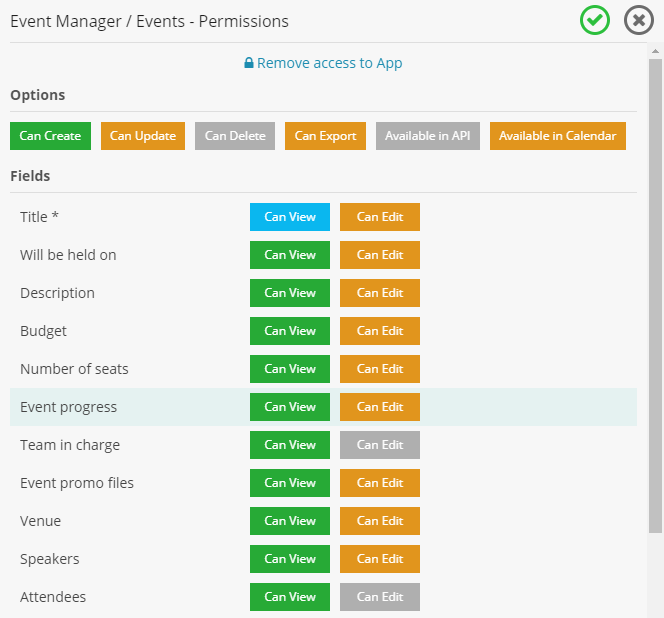Toggle Can Edit for Title field
This screenshot has width=664, height=618.
click(379, 217)
